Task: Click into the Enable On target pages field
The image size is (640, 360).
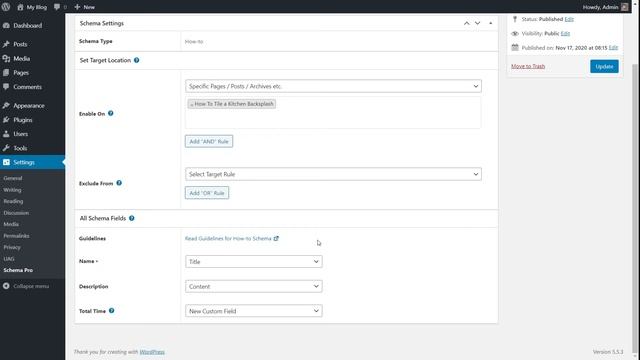Action: click(x=333, y=113)
